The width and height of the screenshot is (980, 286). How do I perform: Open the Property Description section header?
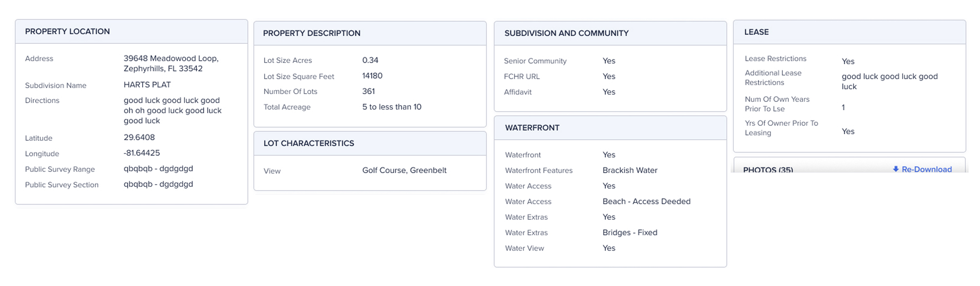(370, 33)
